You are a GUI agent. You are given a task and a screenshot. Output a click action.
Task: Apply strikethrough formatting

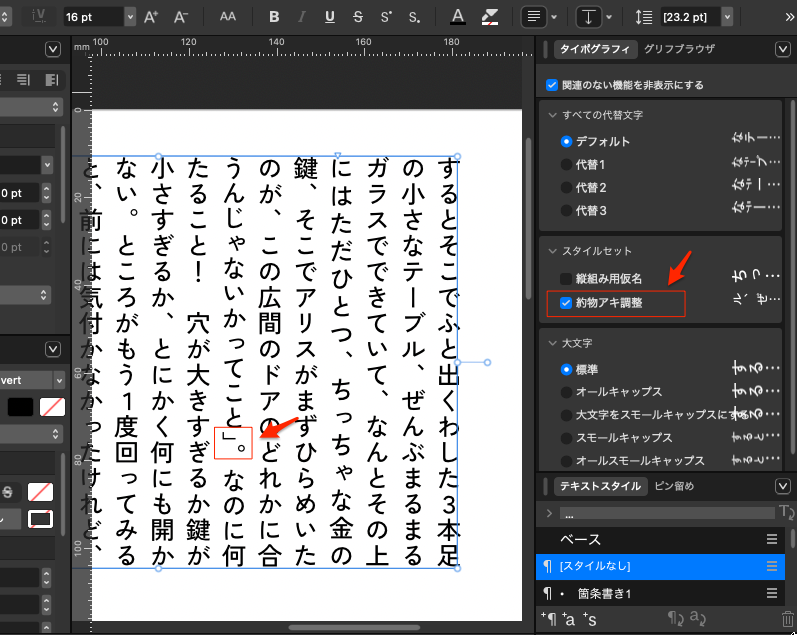[x=358, y=16]
